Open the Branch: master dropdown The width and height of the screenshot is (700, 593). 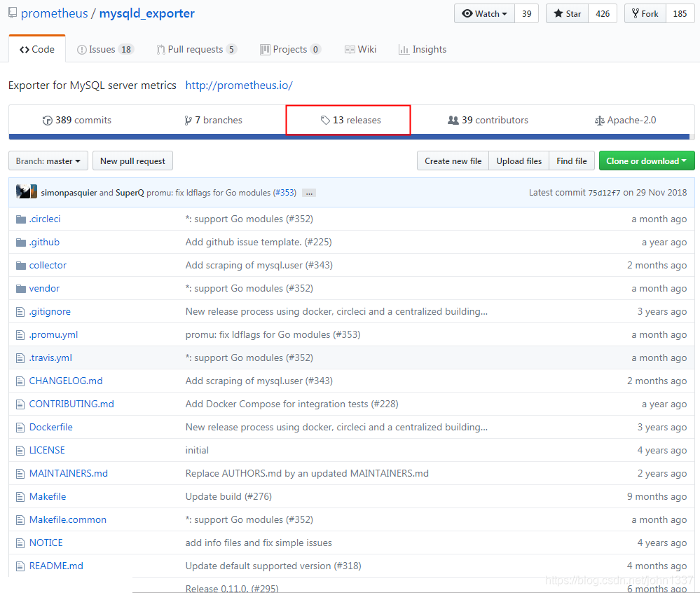pos(48,161)
